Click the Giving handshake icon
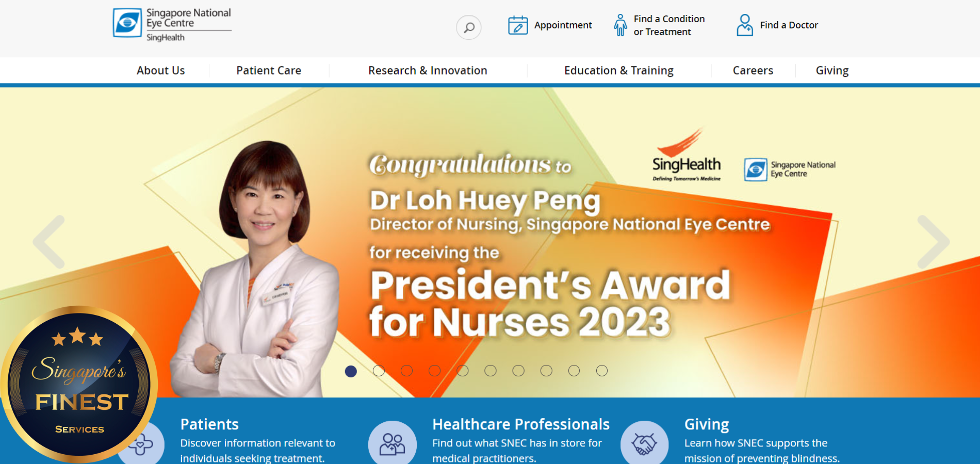 click(x=644, y=443)
